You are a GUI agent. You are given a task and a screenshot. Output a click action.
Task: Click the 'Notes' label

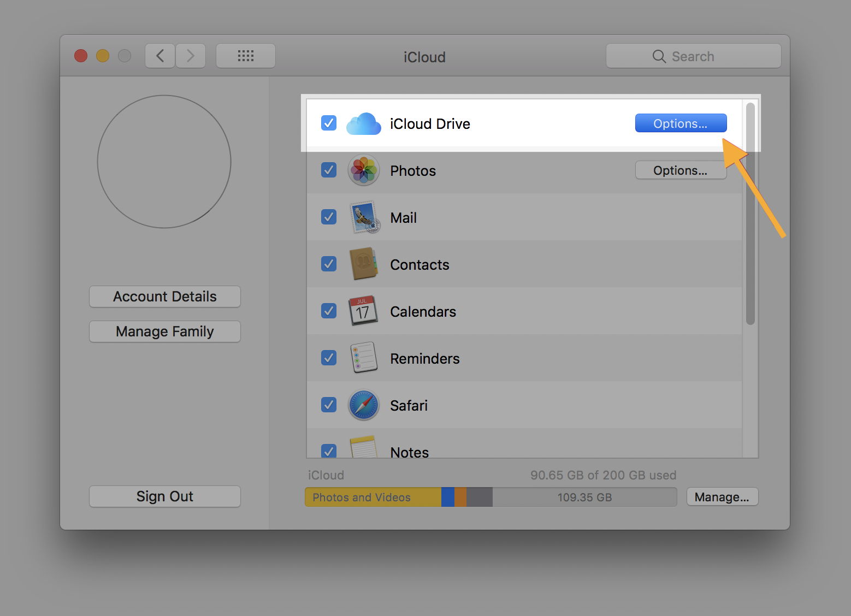click(410, 452)
